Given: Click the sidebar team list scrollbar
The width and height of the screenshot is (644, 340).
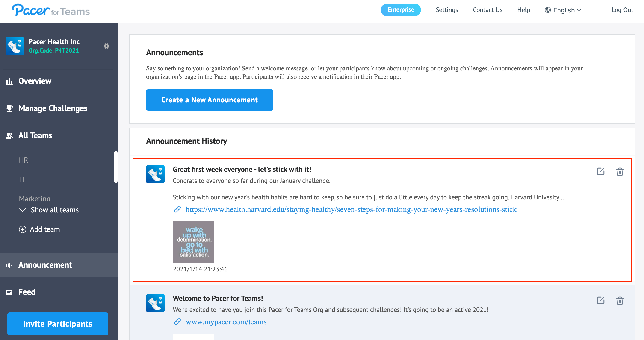Looking at the screenshot, I should point(115,167).
